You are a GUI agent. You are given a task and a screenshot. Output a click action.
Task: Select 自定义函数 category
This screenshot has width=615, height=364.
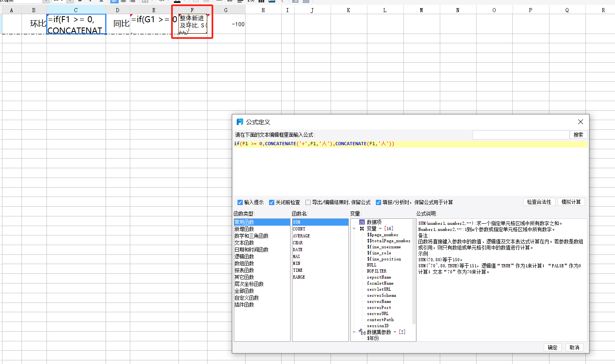[247, 298]
